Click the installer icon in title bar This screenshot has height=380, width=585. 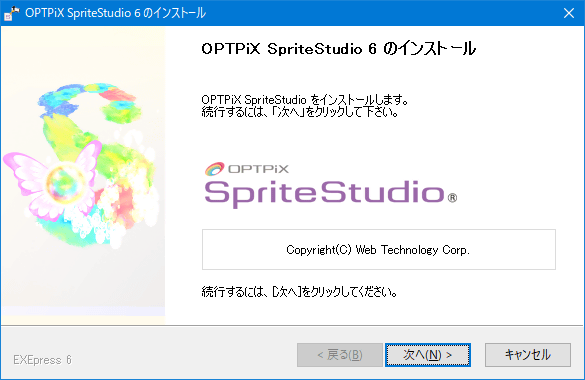click(x=12, y=13)
